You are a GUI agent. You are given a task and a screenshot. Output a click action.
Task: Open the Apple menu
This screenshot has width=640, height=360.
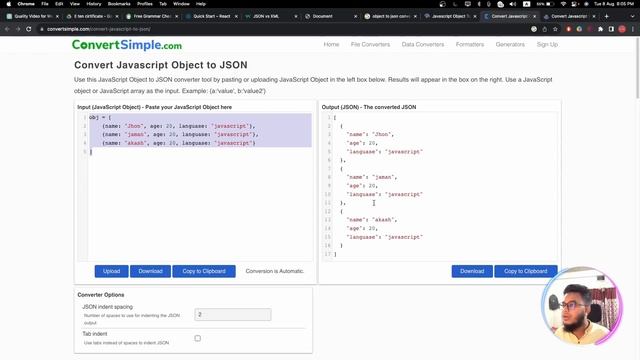(x=9, y=4)
